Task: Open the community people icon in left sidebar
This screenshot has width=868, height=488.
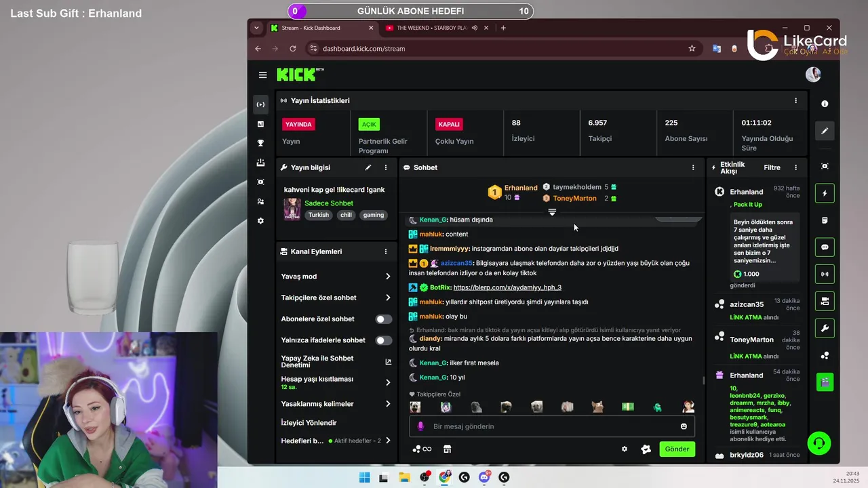Action: (260, 201)
